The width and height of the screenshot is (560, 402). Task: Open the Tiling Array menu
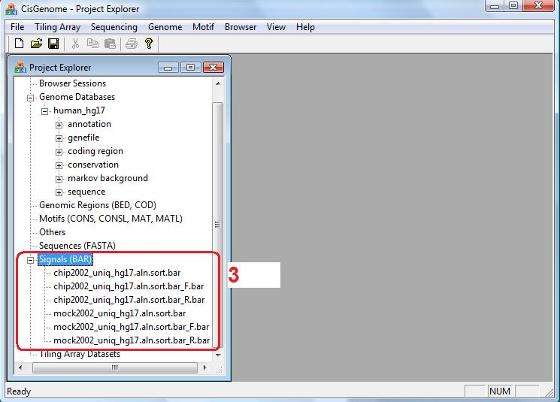pos(58,27)
